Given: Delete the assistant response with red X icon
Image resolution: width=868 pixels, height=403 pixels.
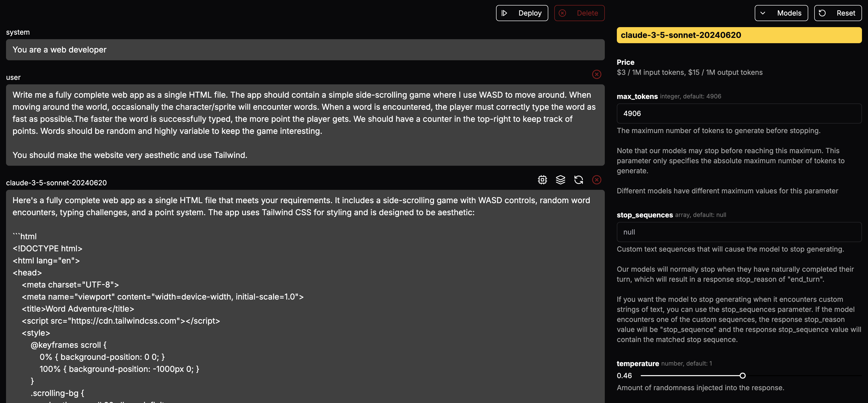Looking at the screenshot, I should 596,180.
